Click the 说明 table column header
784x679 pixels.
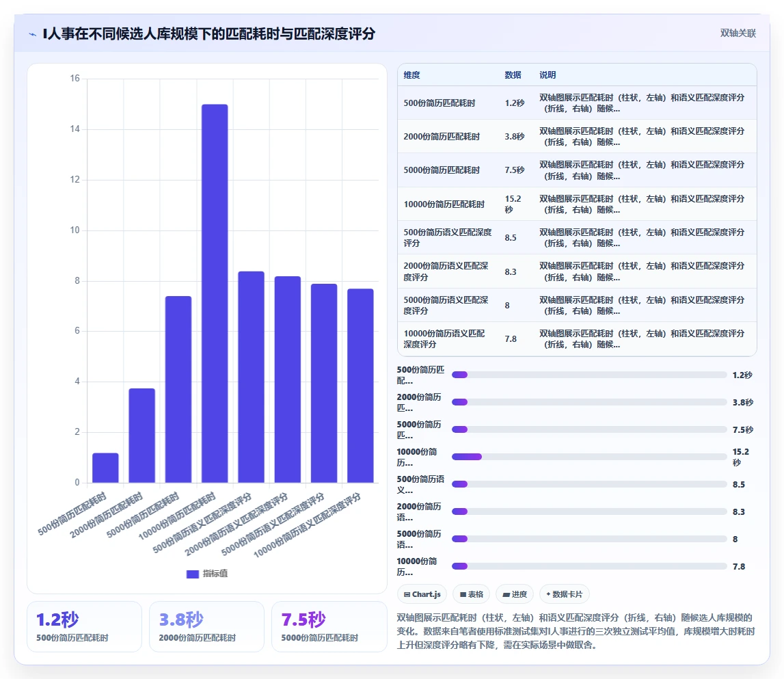548,75
